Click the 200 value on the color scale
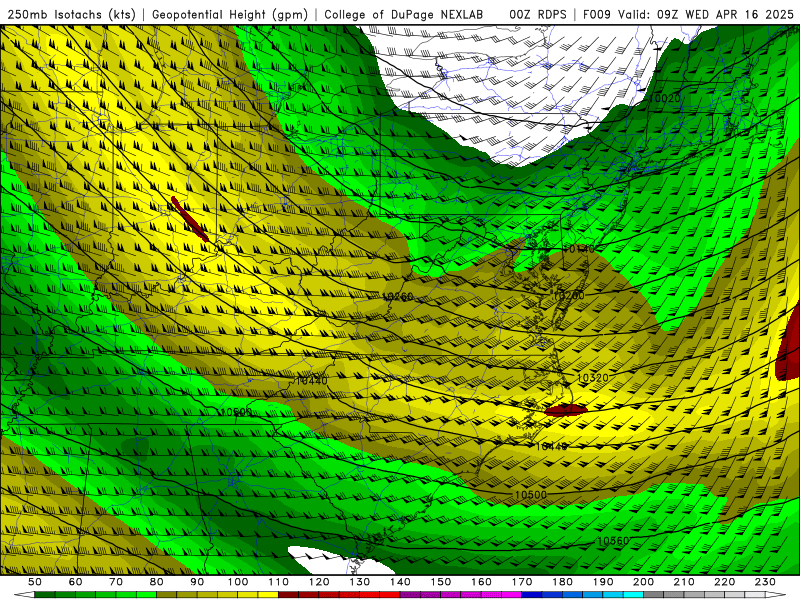The height and width of the screenshot is (600, 800). [x=643, y=582]
